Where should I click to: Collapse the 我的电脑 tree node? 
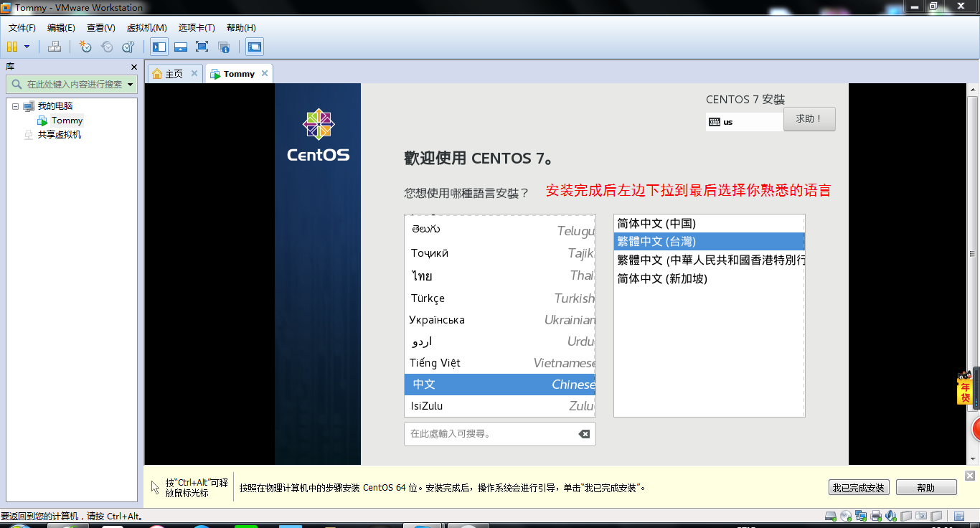tap(15, 106)
